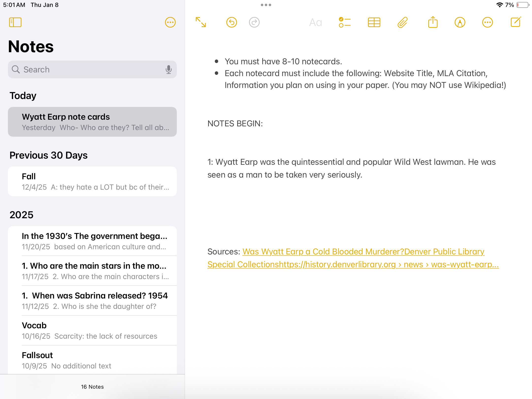
Task: Tap the undo arrow icon
Action: (232, 22)
